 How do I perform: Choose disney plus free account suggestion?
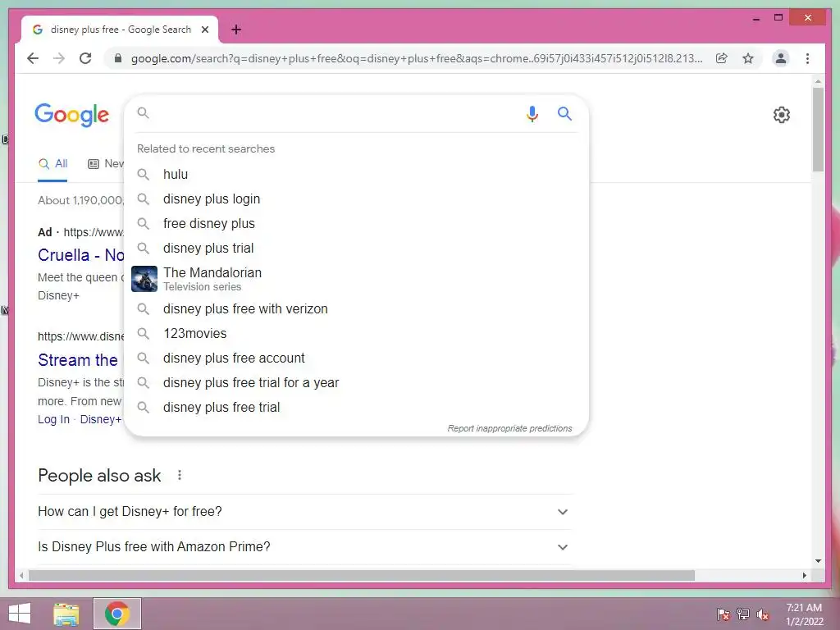click(356, 358)
